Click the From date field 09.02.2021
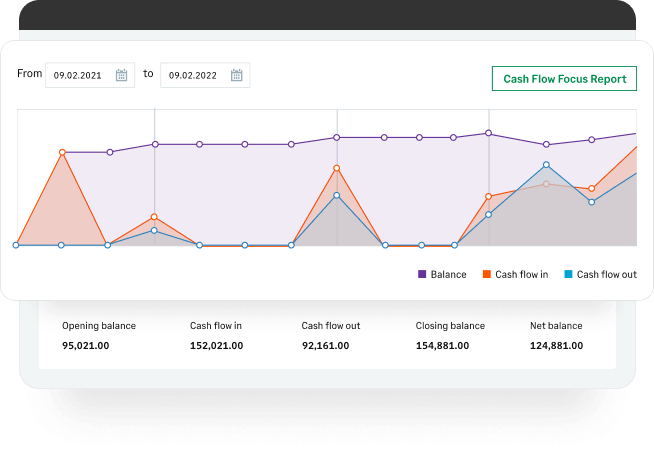Image resolution: width=654 pixels, height=453 pixels. [x=90, y=75]
